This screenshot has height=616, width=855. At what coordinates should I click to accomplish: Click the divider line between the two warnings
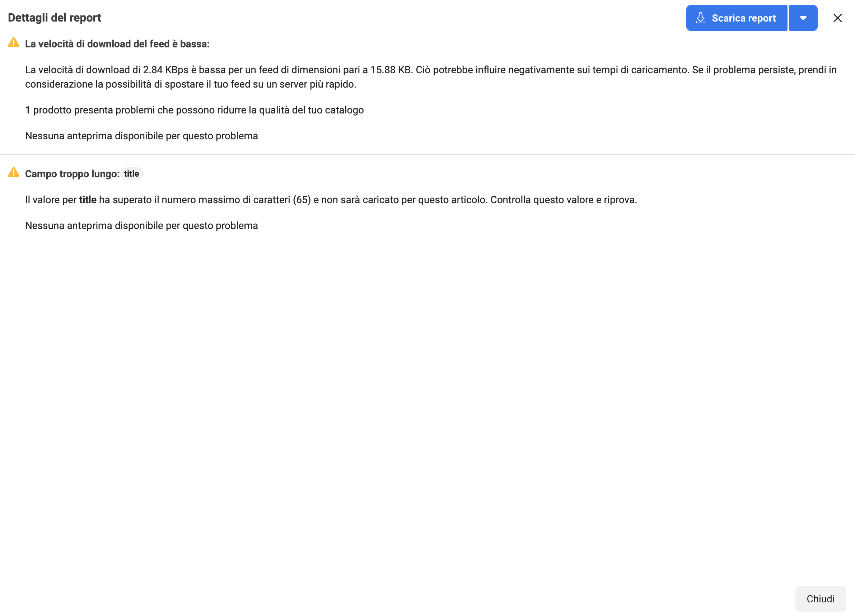(428, 155)
